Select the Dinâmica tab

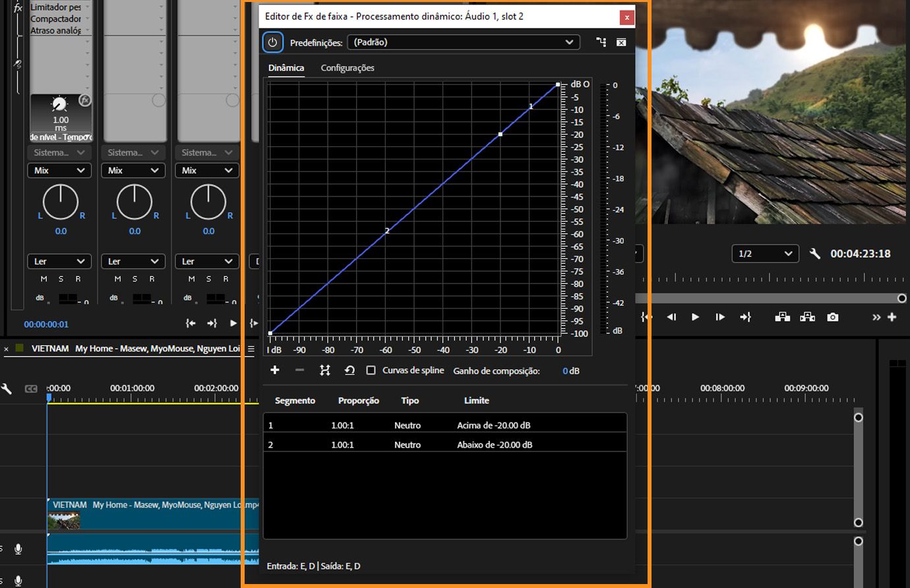tap(286, 67)
